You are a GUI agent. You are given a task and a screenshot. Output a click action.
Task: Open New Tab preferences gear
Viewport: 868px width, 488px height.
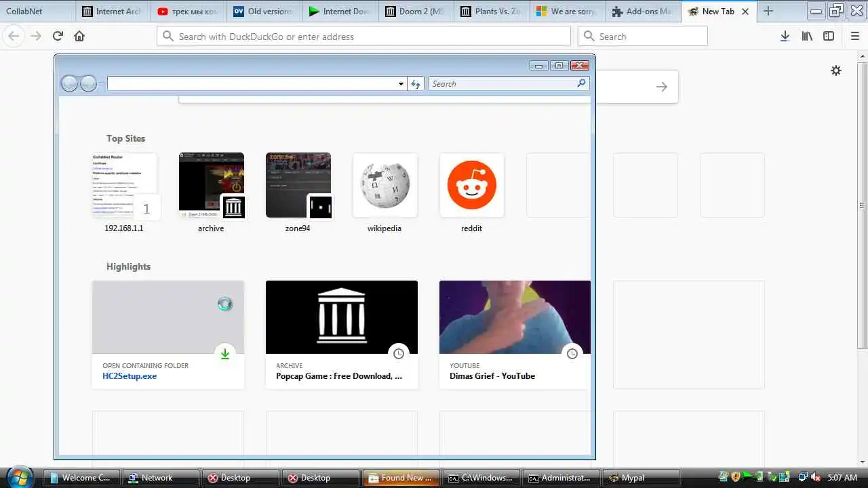[x=836, y=70]
